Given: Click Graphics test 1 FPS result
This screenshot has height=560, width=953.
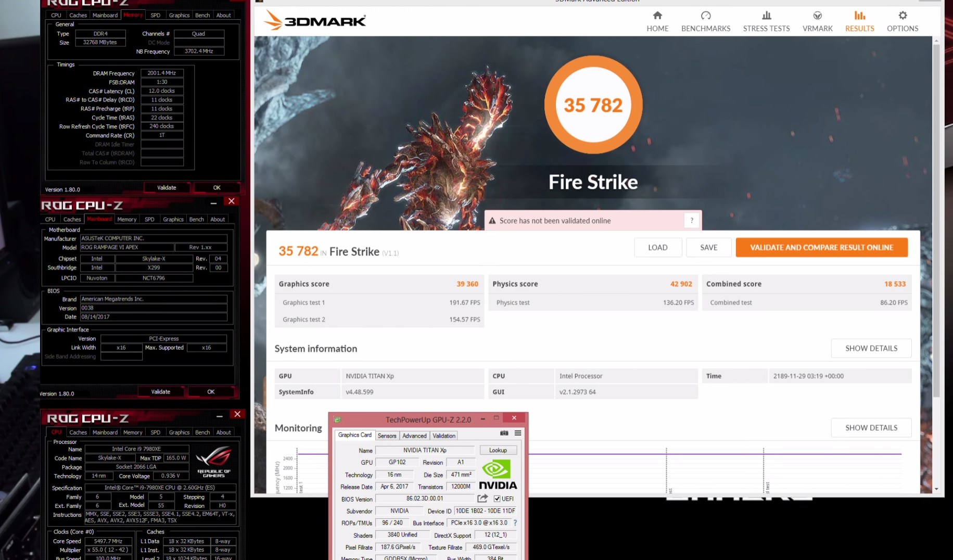Looking at the screenshot, I should point(464,302).
